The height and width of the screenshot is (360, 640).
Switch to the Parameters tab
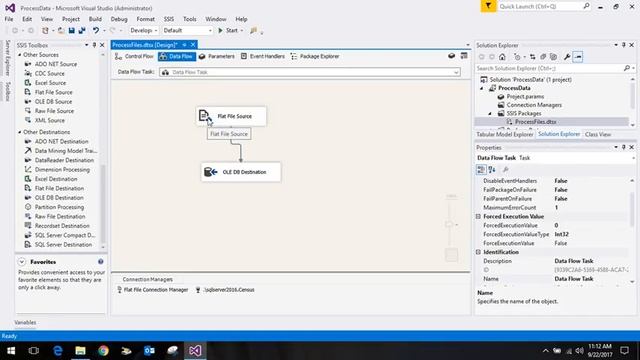point(217,56)
